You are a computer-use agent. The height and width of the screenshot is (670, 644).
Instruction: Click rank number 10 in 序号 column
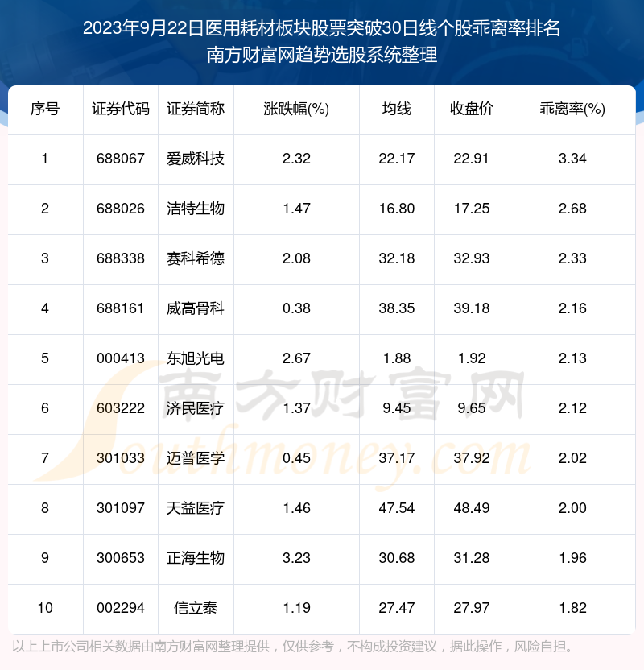pyautogui.click(x=45, y=608)
